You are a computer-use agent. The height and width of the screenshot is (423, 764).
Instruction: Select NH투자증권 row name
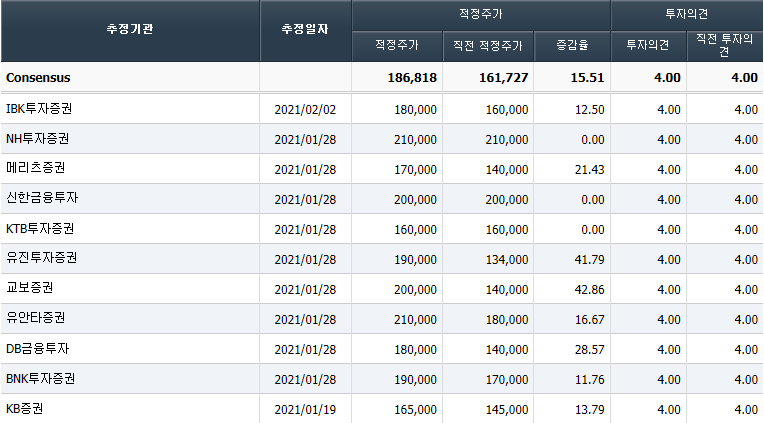coord(38,139)
